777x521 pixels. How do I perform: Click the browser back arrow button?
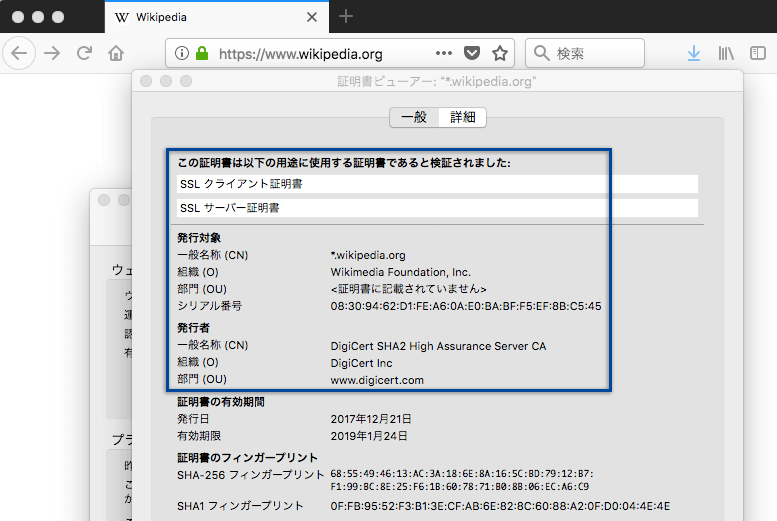19,53
